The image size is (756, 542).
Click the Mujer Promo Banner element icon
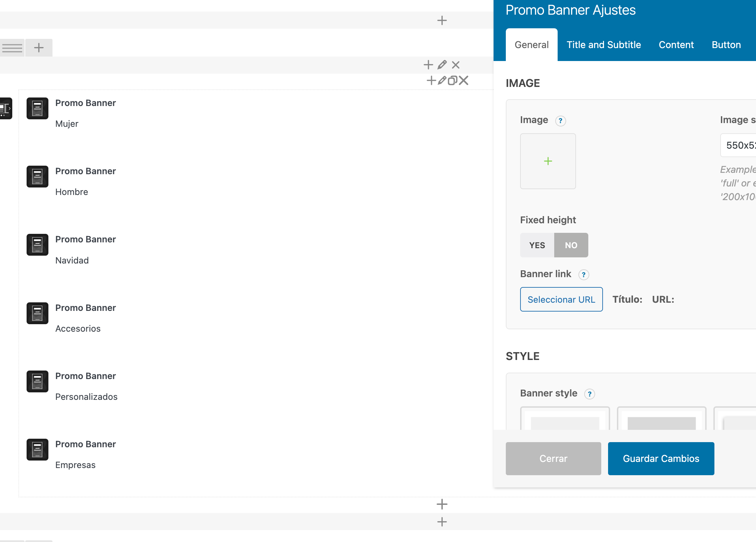37,108
